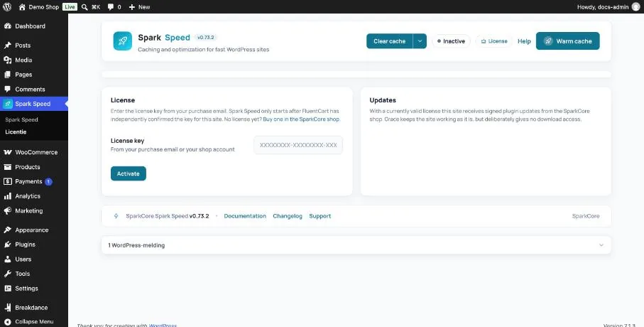Click the Users person icon
Image resolution: width=644 pixels, height=327 pixels.
pyautogui.click(x=7, y=259)
